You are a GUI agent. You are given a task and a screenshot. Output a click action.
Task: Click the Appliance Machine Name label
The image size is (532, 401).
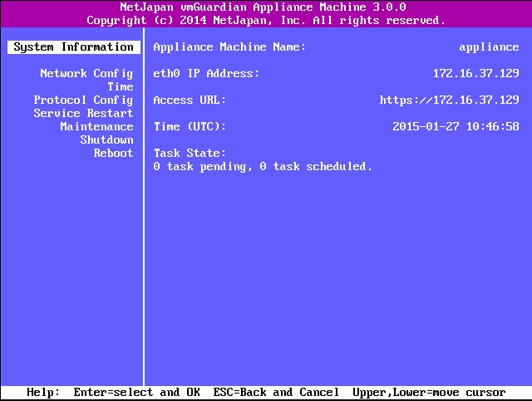229,47
